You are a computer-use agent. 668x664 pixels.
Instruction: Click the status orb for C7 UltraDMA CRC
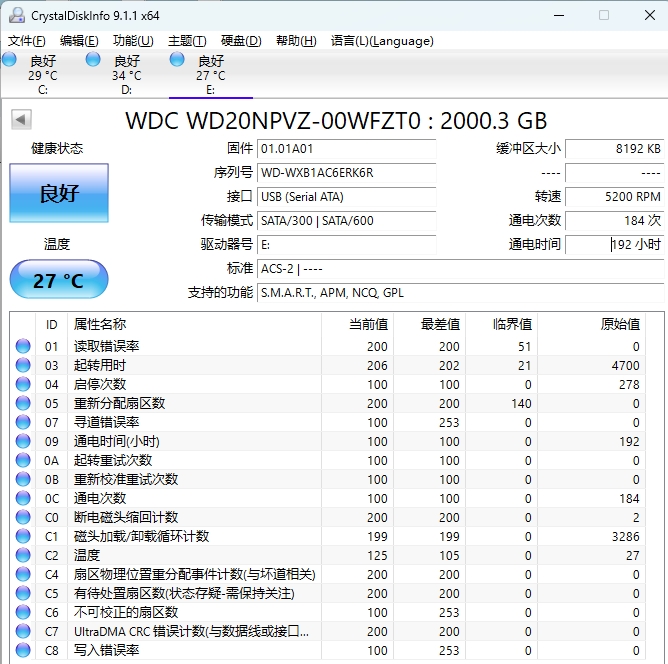(23, 631)
